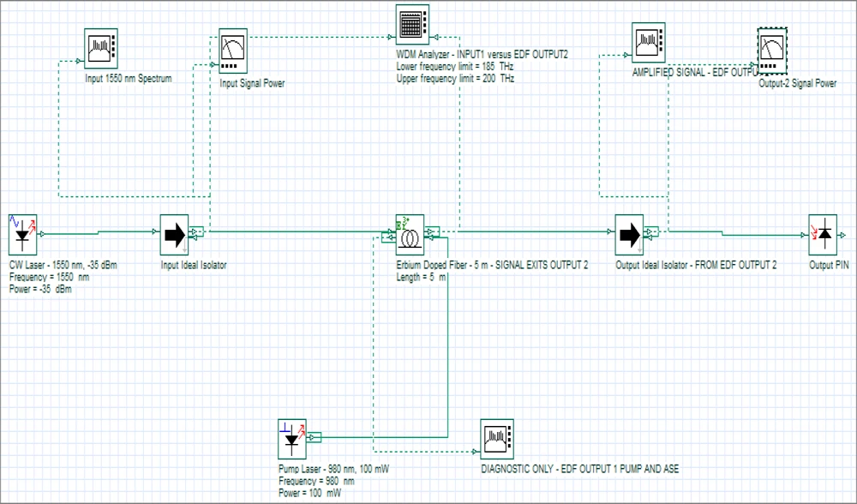Click the Erbium Doped Fiber right-side output port
Viewport: 857px width, 504px height.
point(432,232)
